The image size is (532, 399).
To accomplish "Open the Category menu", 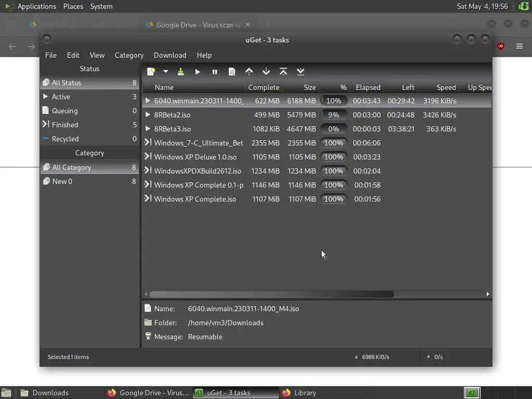I will click(x=129, y=55).
